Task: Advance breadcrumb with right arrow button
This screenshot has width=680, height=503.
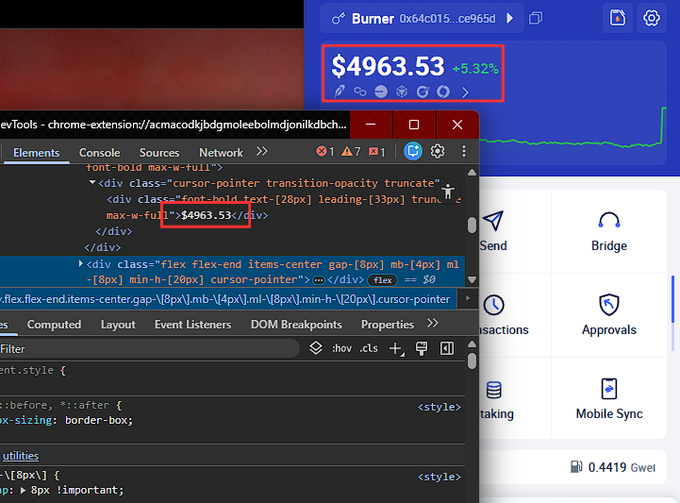Action: coord(468,298)
